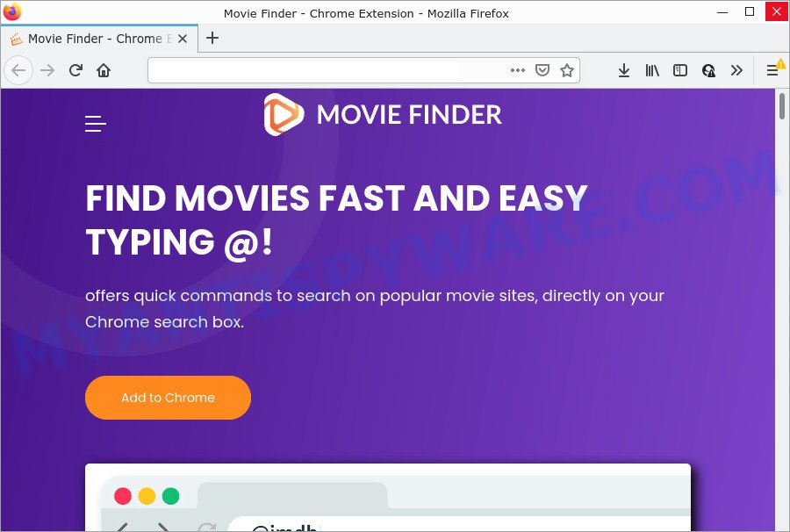Close the Movie Finder tab
The width and height of the screenshot is (790, 532).
[183, 39]
